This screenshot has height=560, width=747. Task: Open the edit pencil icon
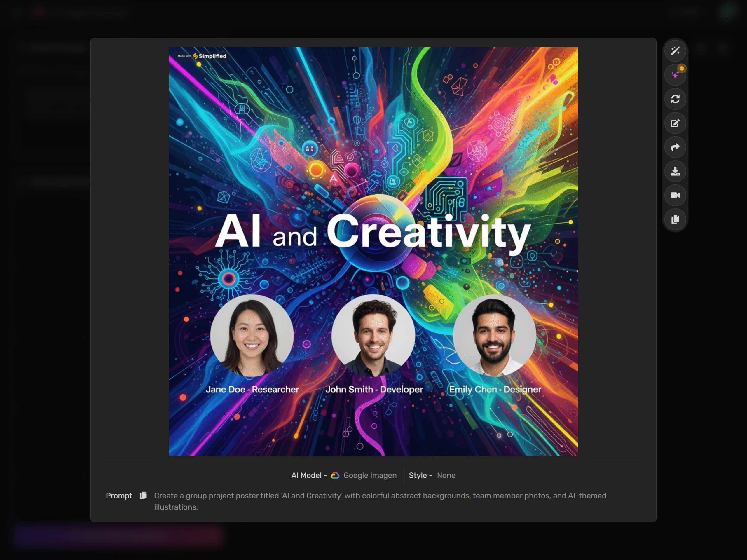point(675,123)
